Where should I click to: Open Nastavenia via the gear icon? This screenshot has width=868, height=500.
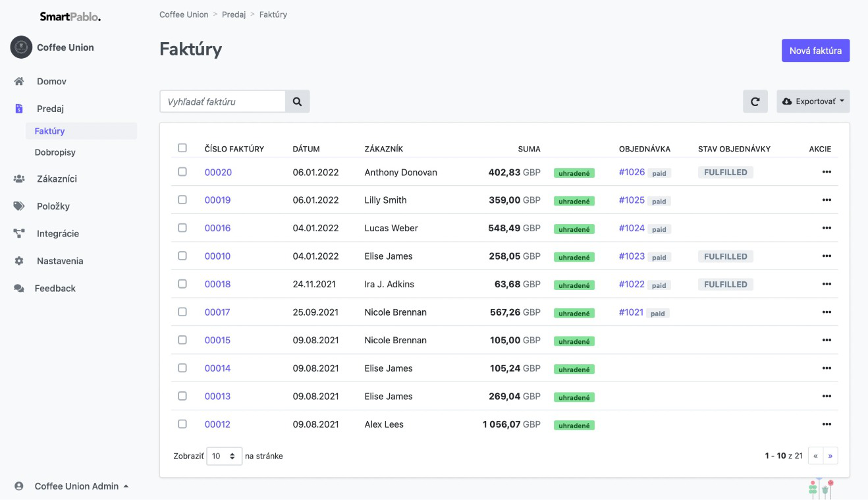pyautogui.click(x=18, y=261)
